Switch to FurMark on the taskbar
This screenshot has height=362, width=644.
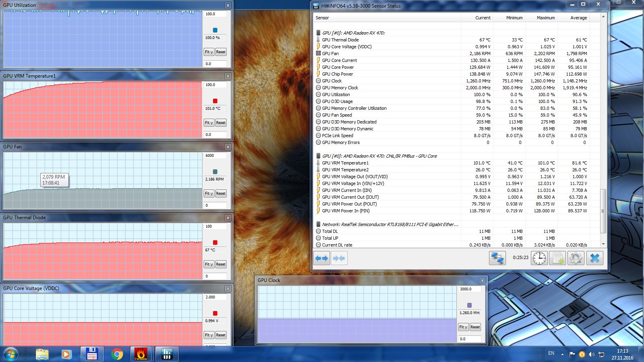coord(141,354)
